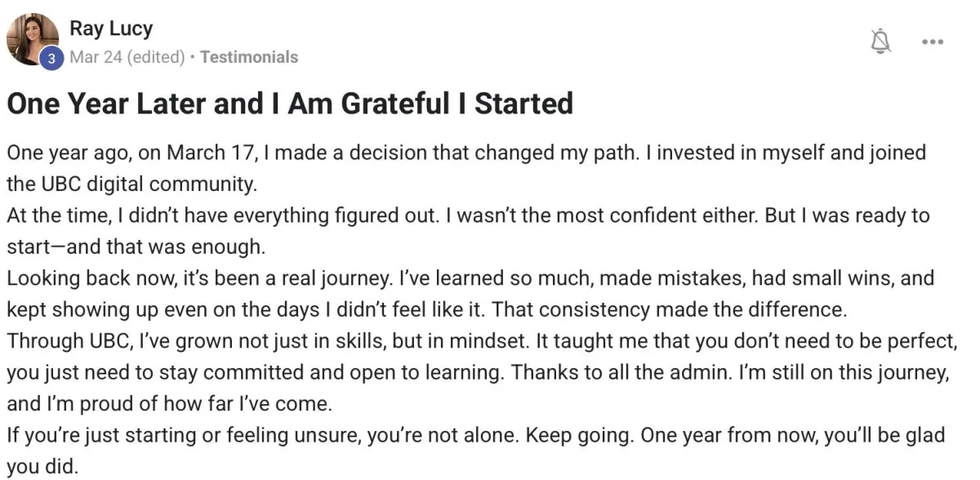Click the line starting At the time
980x480 pixels.
[x=468, y=216]
